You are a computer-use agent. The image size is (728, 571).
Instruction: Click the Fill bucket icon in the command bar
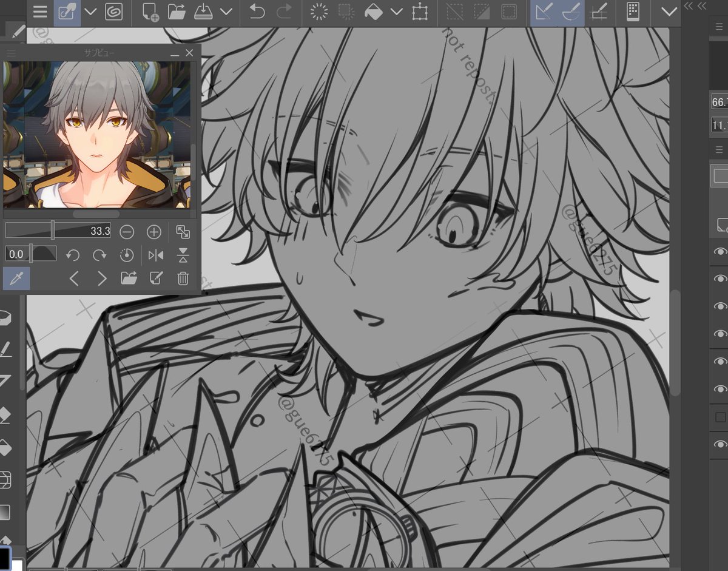pos(374,12)
